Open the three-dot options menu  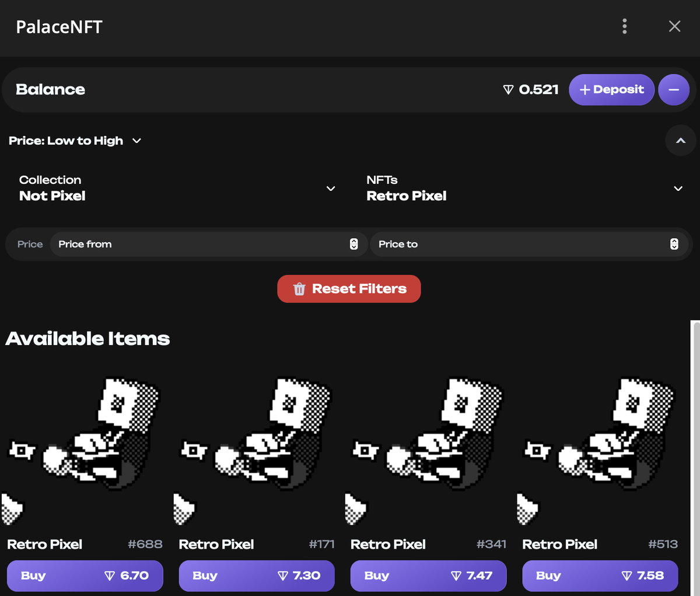pyautogui.click(x=624, y=26)
